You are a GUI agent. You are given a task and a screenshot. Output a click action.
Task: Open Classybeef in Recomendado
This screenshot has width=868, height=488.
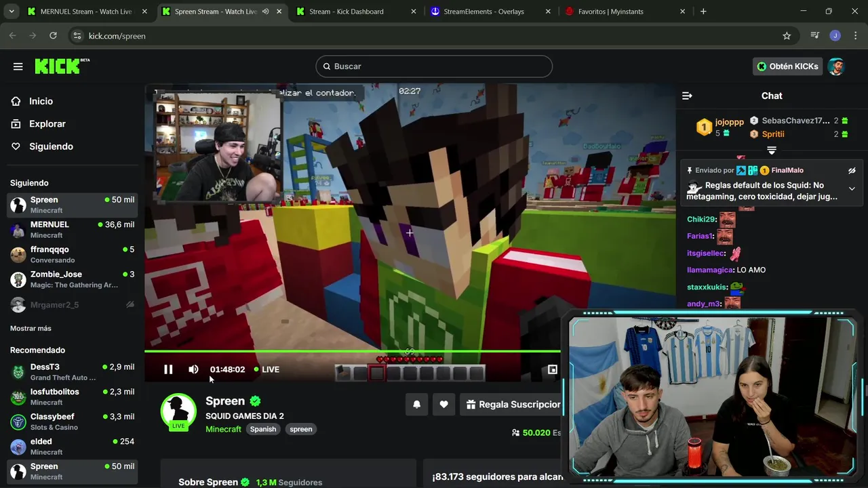[x=73, y=422]
